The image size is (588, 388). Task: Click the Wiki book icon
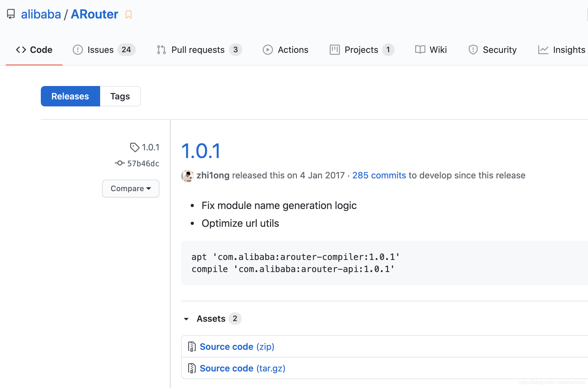[420, 50]
